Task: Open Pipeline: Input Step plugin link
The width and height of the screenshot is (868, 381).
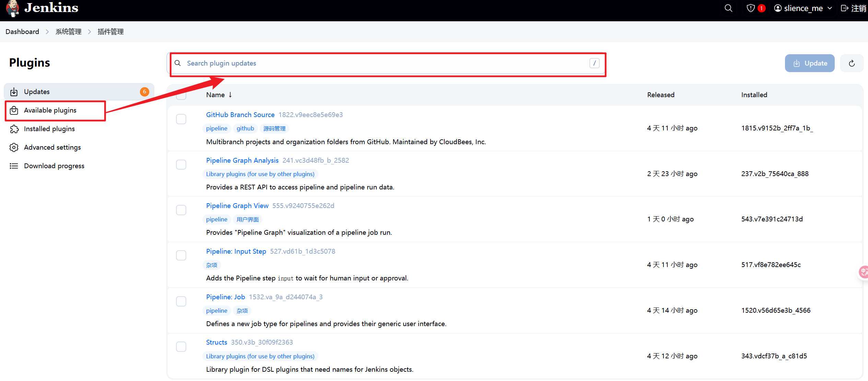Action: tap(236, 251)
